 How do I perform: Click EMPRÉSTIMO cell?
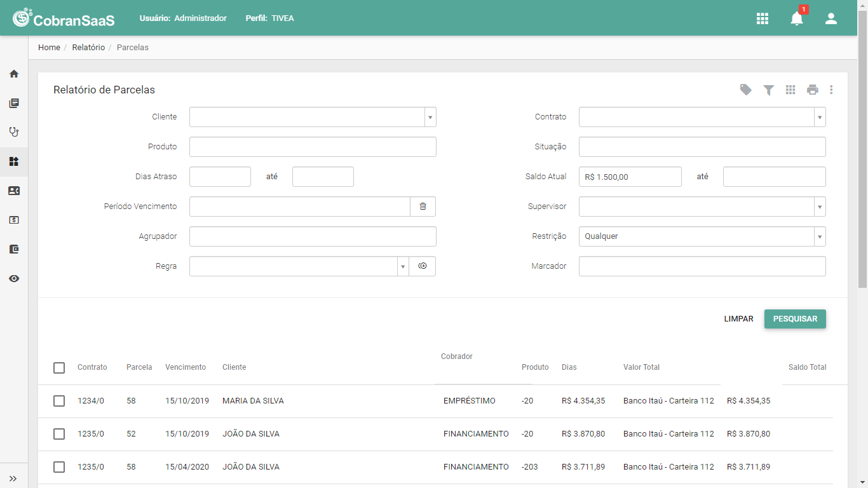pos(470,401)
